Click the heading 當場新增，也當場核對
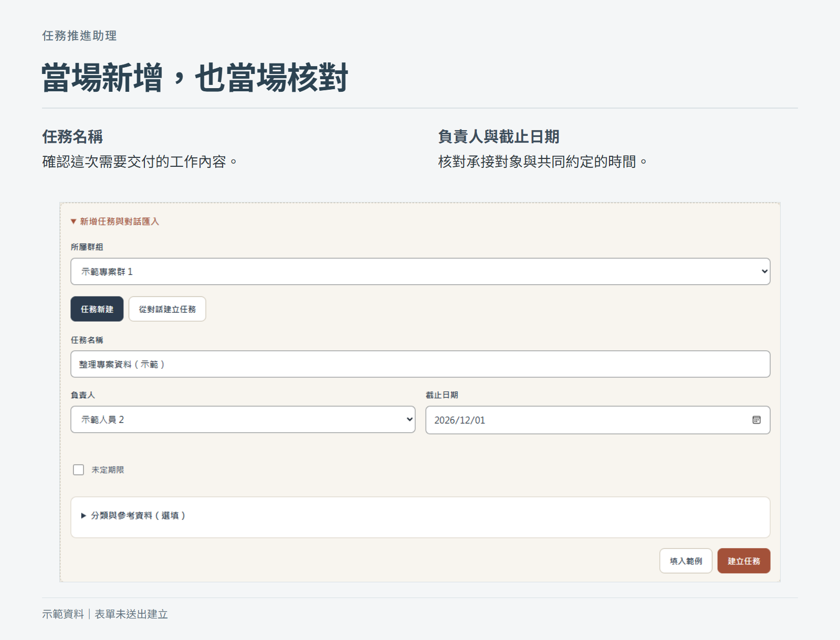 195,78
